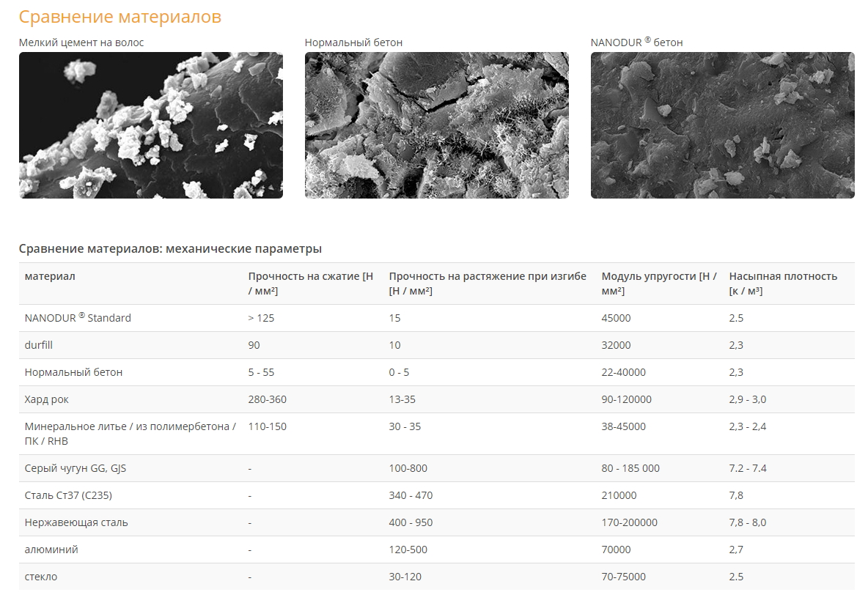
Task: Select the '400 - 950' cell
Action: point(411,522)
